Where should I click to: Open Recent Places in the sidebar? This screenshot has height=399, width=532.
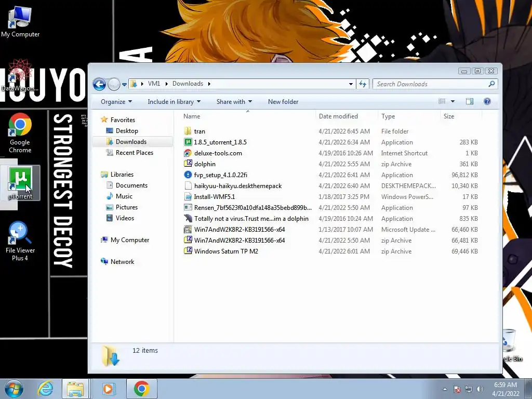(x=135, y=153)
